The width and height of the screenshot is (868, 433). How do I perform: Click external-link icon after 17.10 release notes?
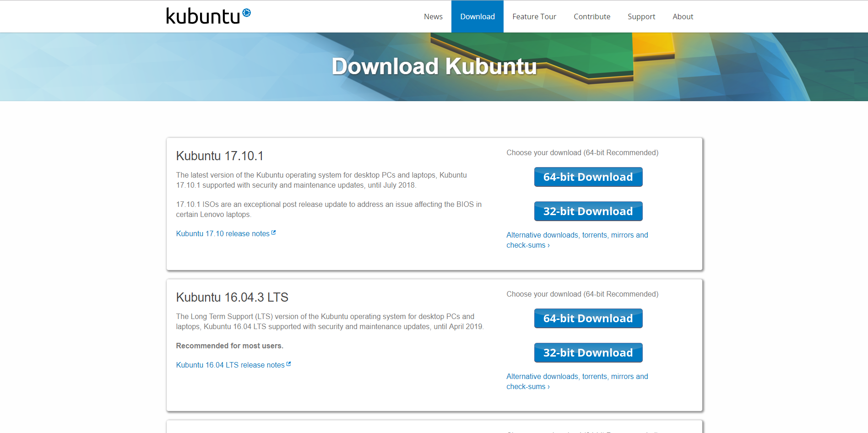click(273, 233)
